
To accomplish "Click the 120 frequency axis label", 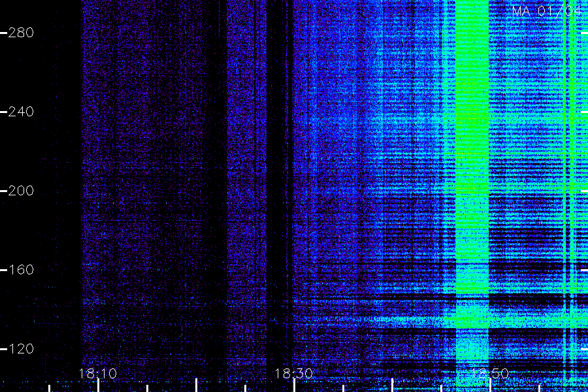I will pos(21,349).
